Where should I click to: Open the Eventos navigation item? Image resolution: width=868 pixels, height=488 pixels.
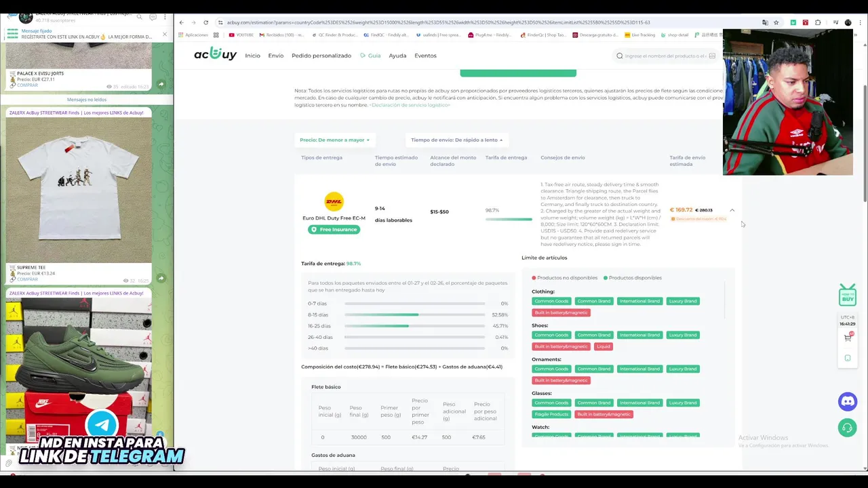[x=425, y=56]
